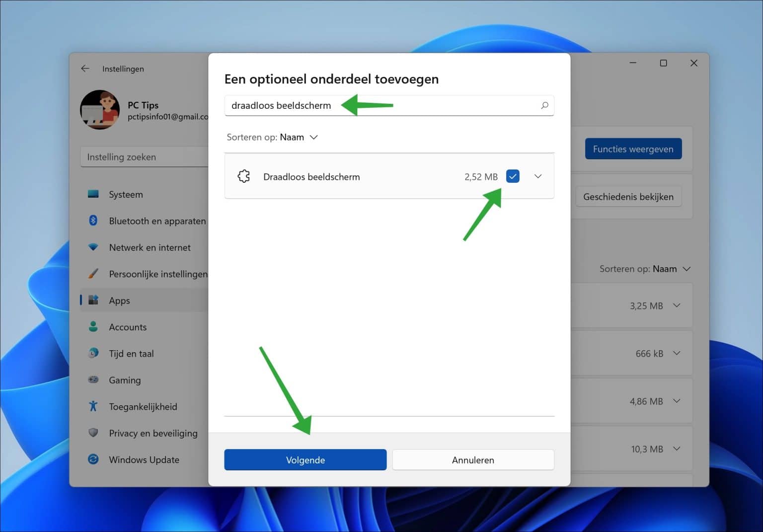This screenshot has width=763, height=532.
Task: Expand the 3,25 MB app entry
Action: (676, 305)
